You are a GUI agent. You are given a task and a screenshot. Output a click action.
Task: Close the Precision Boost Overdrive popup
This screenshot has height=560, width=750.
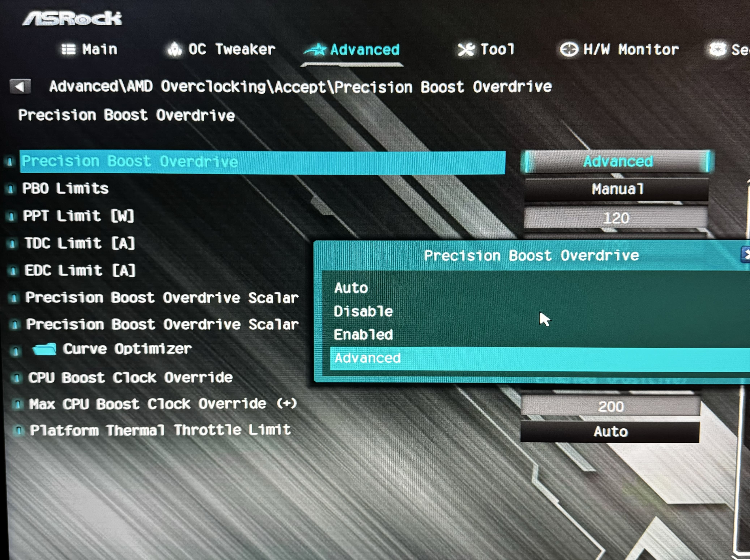click(x=746, y=254)
